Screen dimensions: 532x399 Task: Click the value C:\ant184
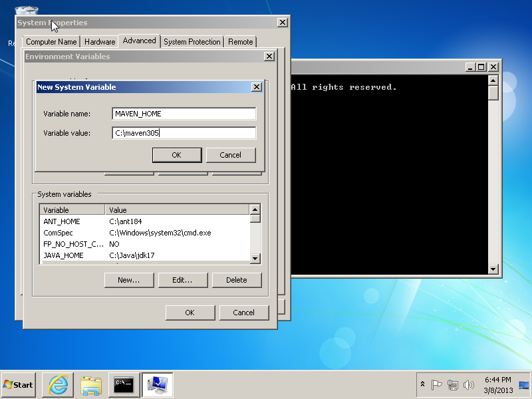126,221
